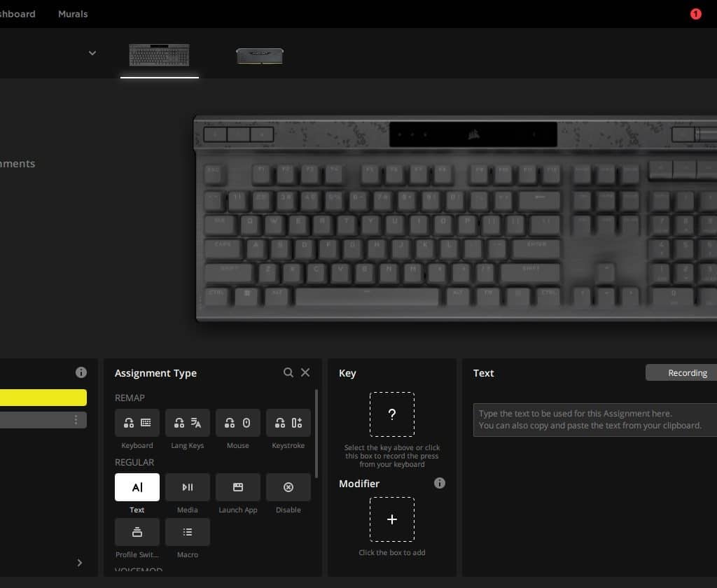This screenshot has width=717, height=588.
Task: Choose the Lang Keys remap option
Action: tap(188, 423)
